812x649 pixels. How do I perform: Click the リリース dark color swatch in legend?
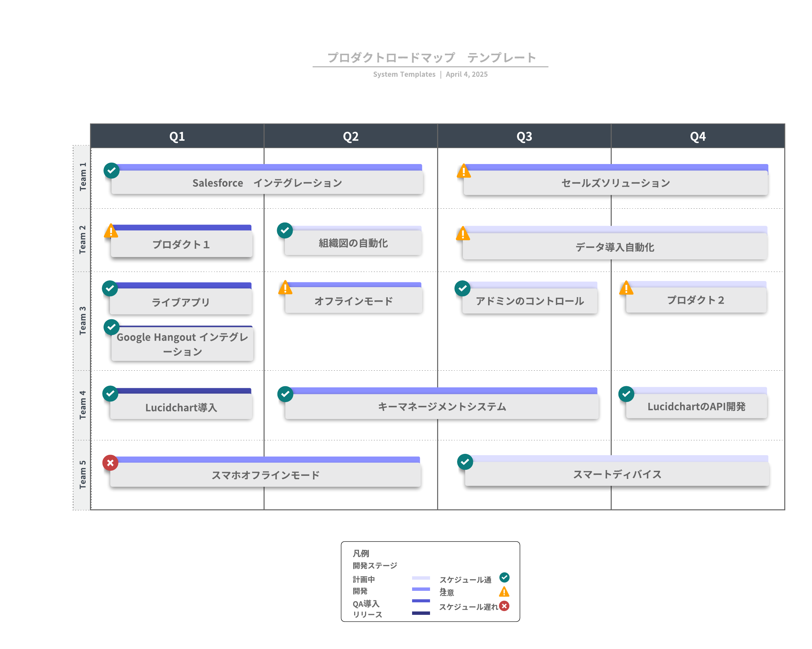421,613
